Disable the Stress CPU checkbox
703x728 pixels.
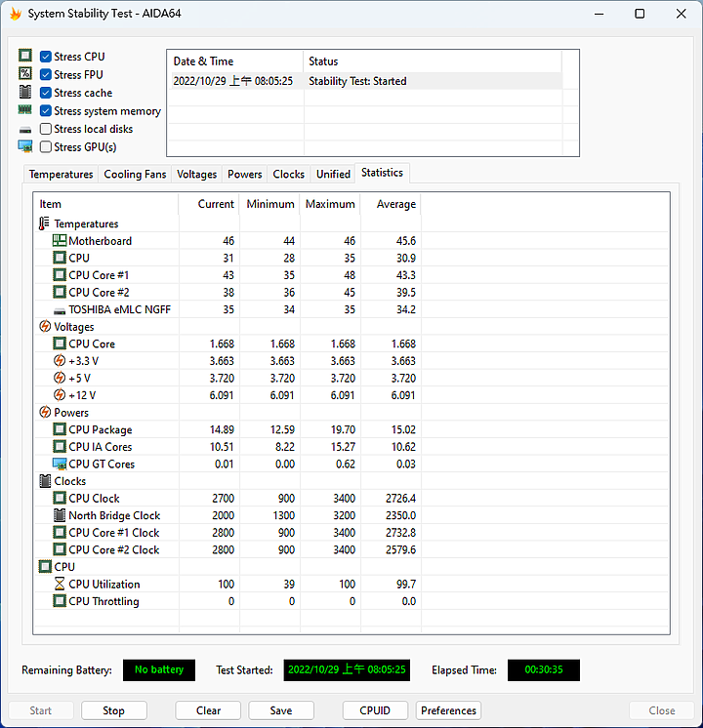click(46, 57)
